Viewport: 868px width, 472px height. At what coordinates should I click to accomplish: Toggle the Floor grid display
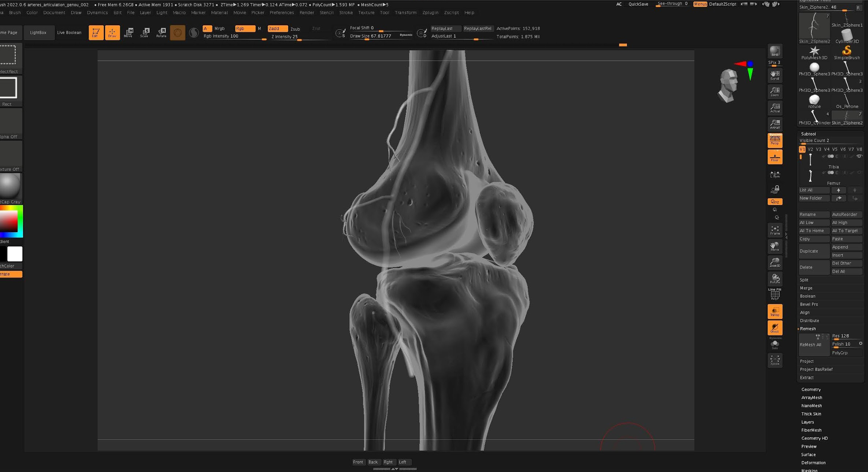coord(775,157)
